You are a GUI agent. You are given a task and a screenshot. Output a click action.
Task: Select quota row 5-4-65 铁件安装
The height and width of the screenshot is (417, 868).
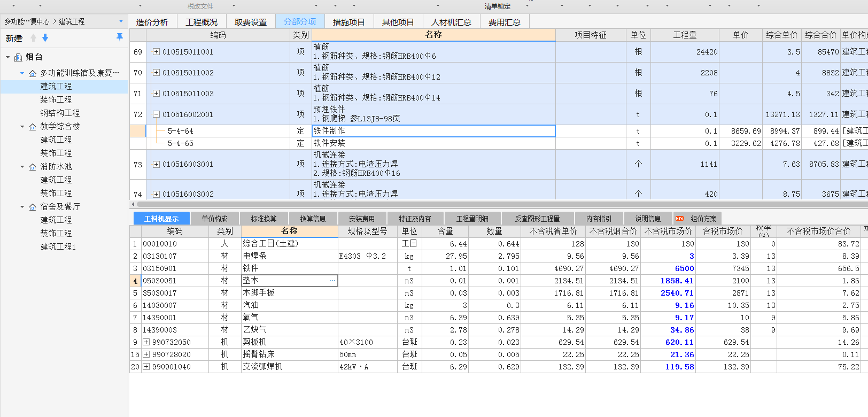click(x=498, y=143)
